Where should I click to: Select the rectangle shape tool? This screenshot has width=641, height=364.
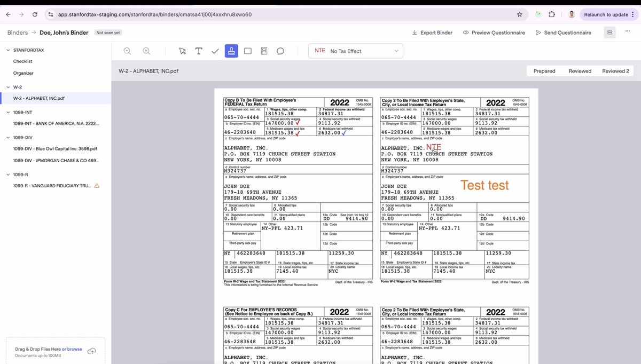pyautogui.click(x=248, y=51)
